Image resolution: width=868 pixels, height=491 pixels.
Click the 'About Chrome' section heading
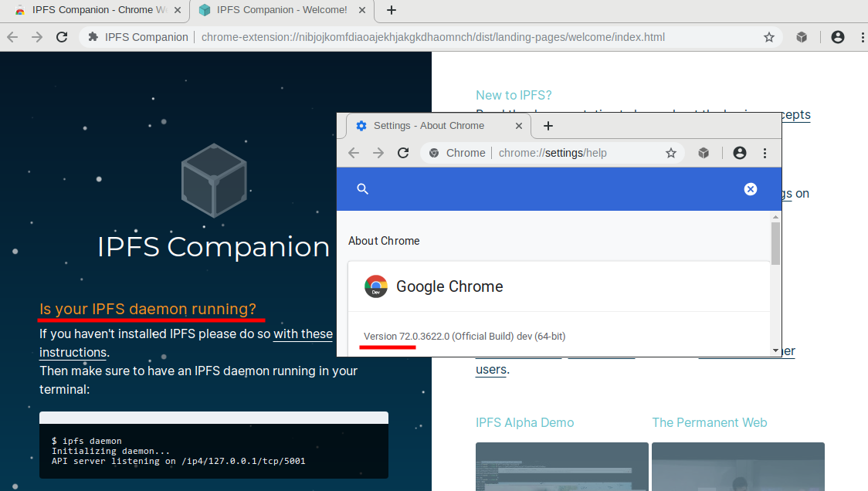384,241
